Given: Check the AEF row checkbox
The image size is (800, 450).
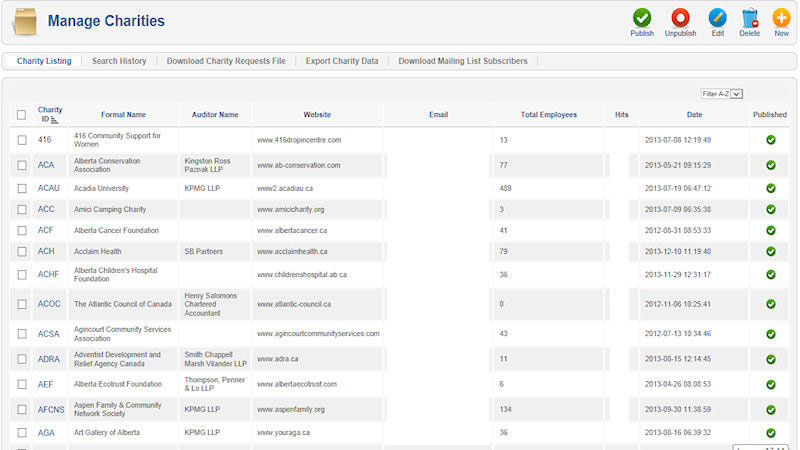Looking at the screenshot, I should [x=22, y=384].
